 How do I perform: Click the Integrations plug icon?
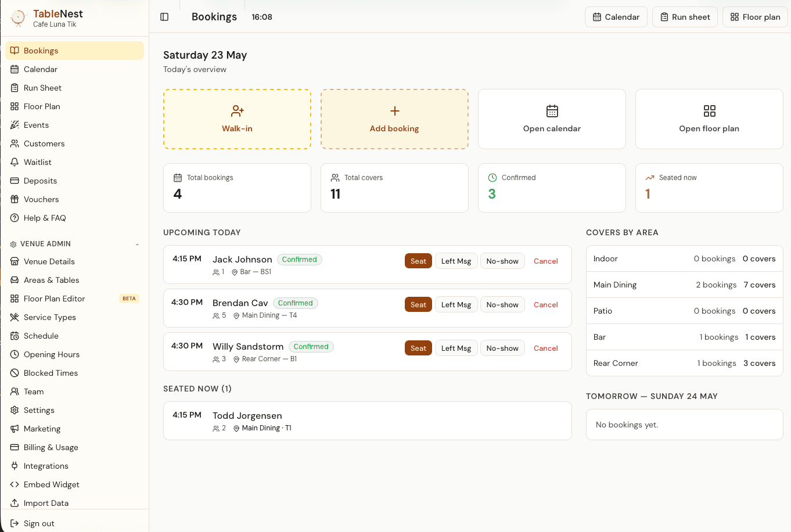15,466
